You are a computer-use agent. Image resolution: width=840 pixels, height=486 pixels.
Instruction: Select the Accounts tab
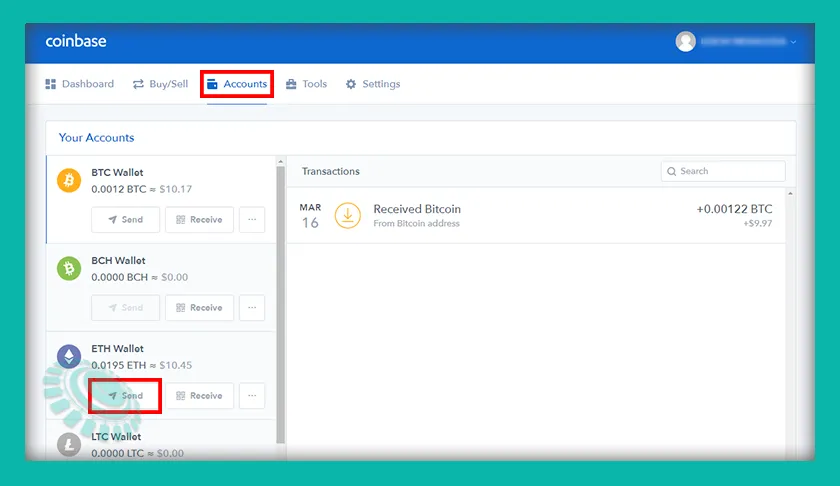pos(237,84)
